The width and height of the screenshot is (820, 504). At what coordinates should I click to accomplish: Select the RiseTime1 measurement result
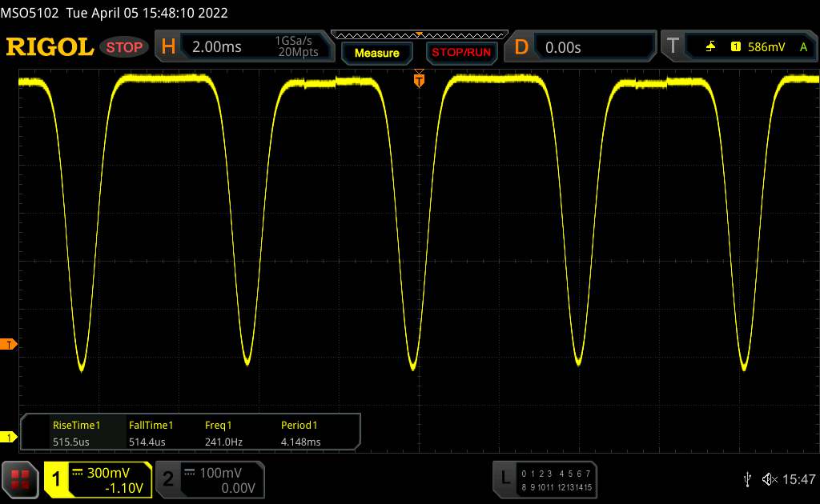tap(77, 434)
